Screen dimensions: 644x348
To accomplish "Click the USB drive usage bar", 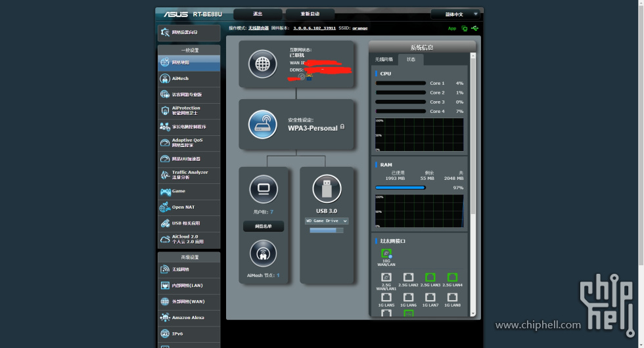I will tap(327, 230).
